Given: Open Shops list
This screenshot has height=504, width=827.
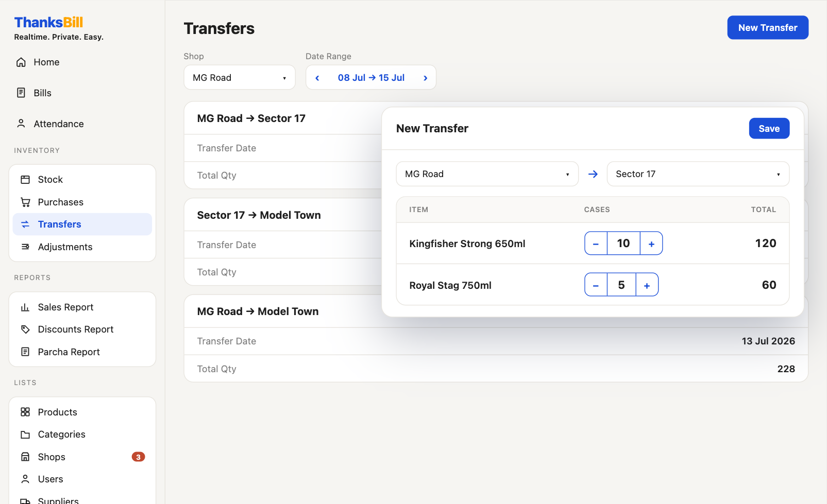Looking at the screenshot, I should coord(82,457).
